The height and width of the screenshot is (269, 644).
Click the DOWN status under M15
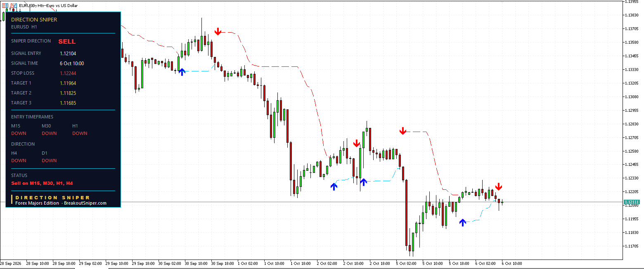[x=19, y=133]
